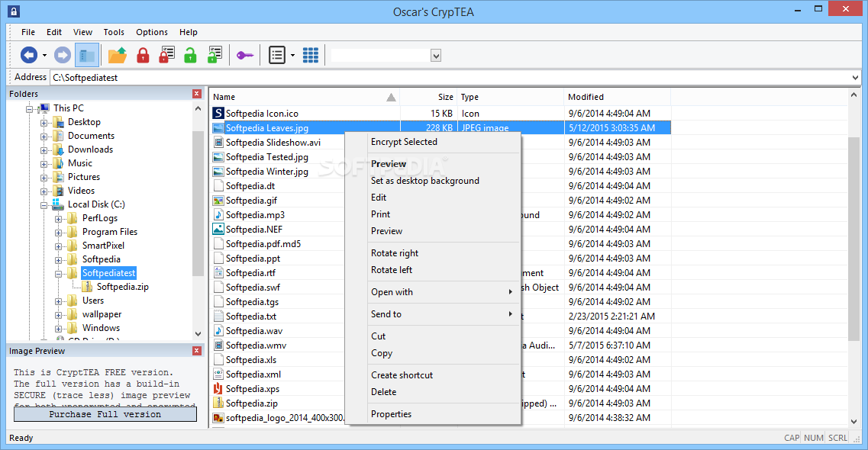Expand the Downloads tree node
Viewport: 868px width, 450px height.
pyautogui.click(x=44, y=150)
